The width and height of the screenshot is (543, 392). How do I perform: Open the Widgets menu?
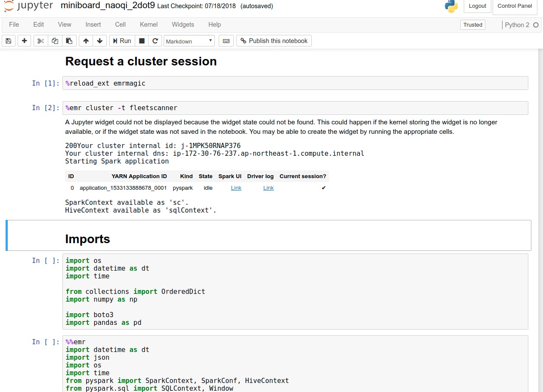(x=183, y=25)
